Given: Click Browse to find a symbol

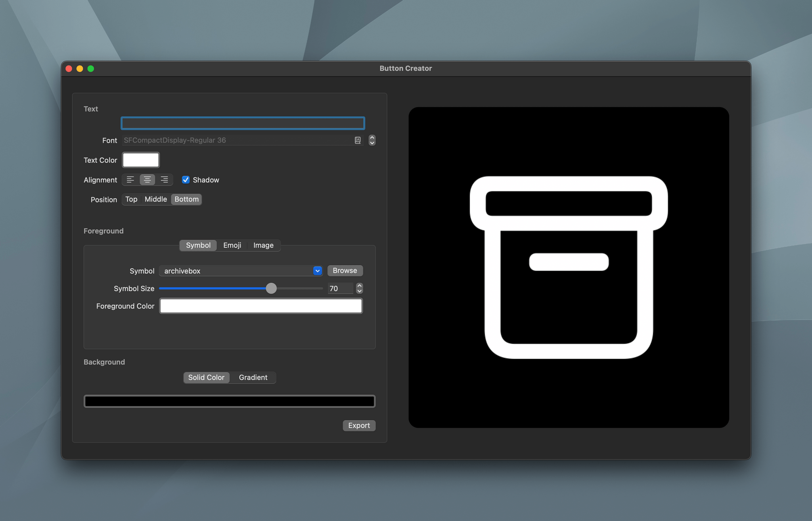Looking at the screenshot, I should coord(345,270).
